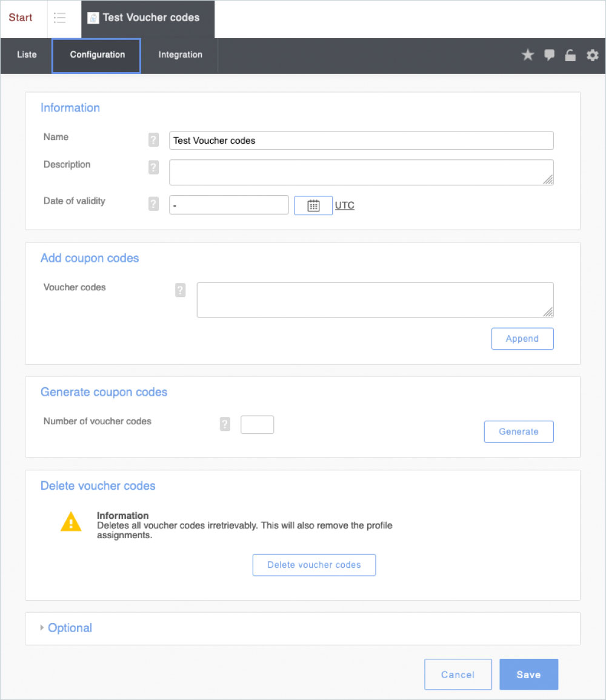Viewport: 606px width, 700px height.
Task: Switch to the Liste tab
Action: click(27, 55)
